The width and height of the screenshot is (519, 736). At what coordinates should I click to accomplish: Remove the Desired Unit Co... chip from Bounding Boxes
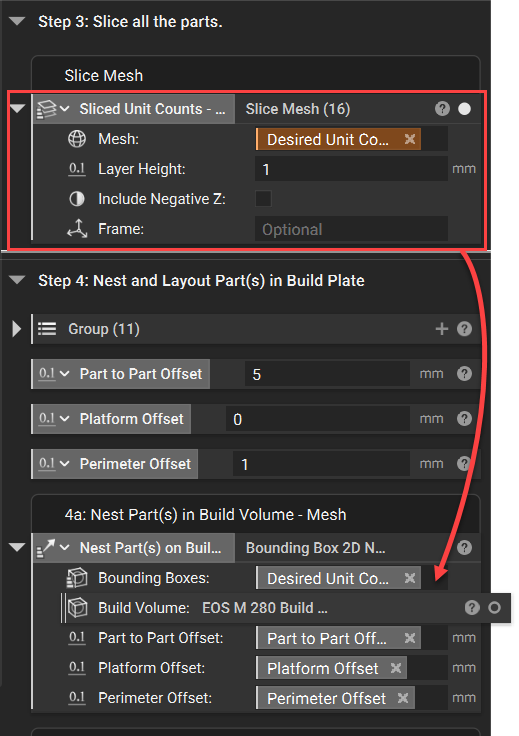[x=410, y=578]
